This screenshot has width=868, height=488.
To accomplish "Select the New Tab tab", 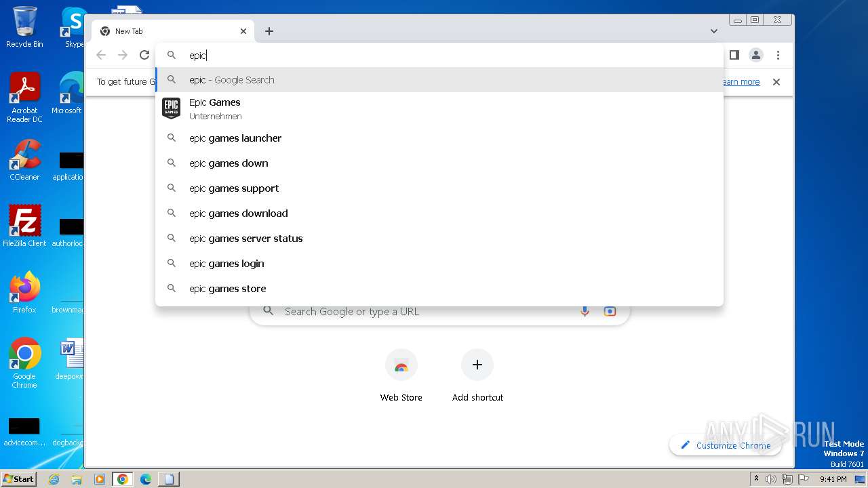I will (173, 31).
